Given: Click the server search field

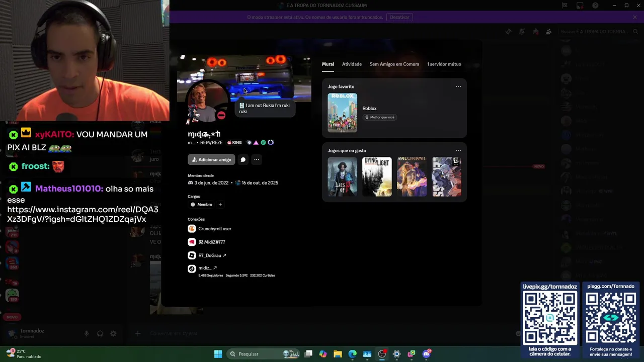Looking at the screenshot, I should tap(598, 32).
